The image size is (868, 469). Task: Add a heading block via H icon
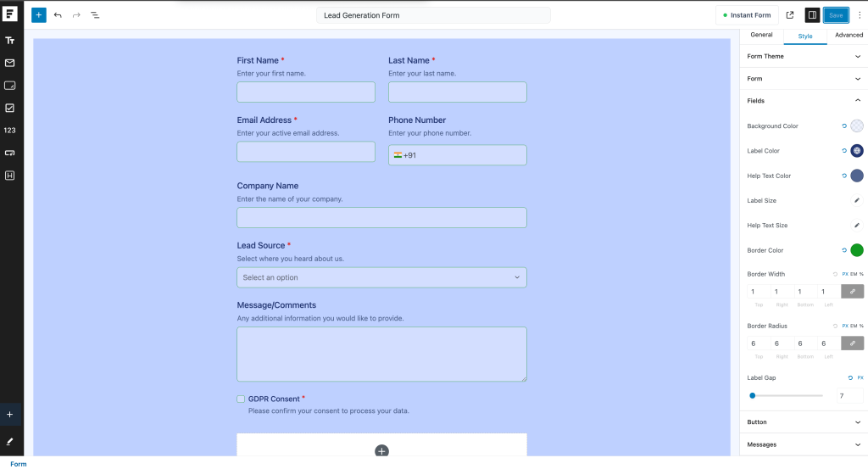pyautogui.click(x=10, y=176)
